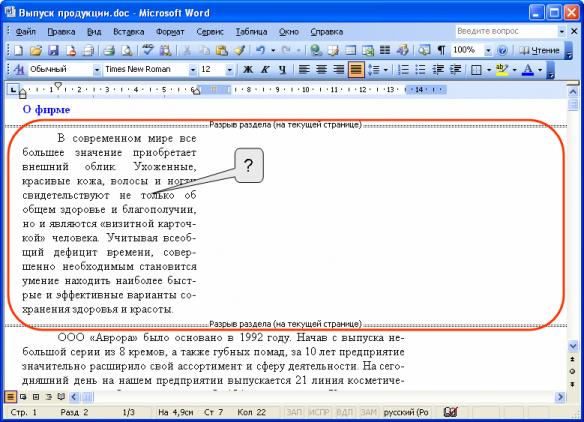The width and height of the screenshot is (584, 422).
Task: Run spelling and grammar check
Action: tap(148, 50)
